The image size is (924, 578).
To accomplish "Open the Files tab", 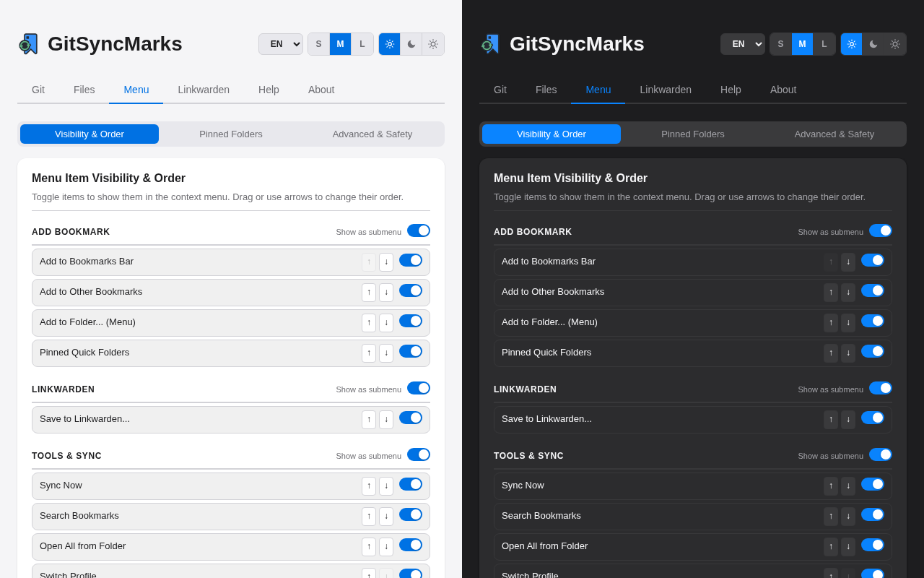I will [x=84, y=90].
